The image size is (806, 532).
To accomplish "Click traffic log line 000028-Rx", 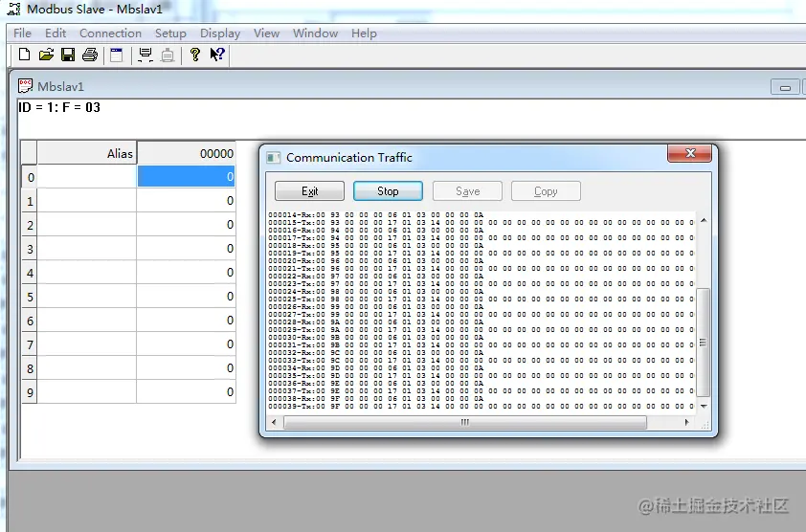I will click(x=376, y=321).
